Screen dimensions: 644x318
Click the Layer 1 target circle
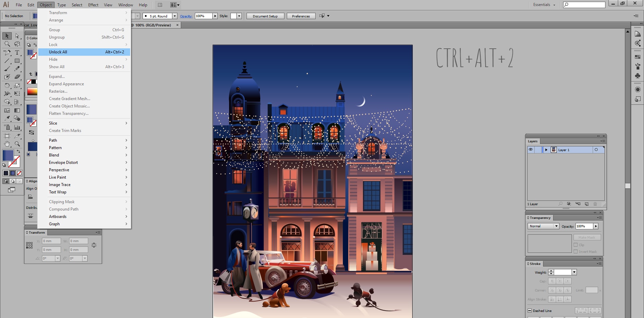coord(596,150)
